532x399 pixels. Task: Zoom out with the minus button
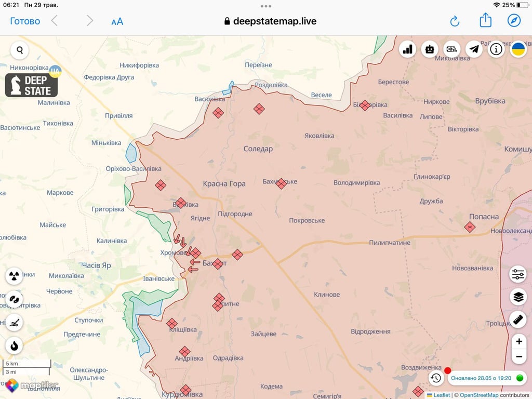coord(519,356)
